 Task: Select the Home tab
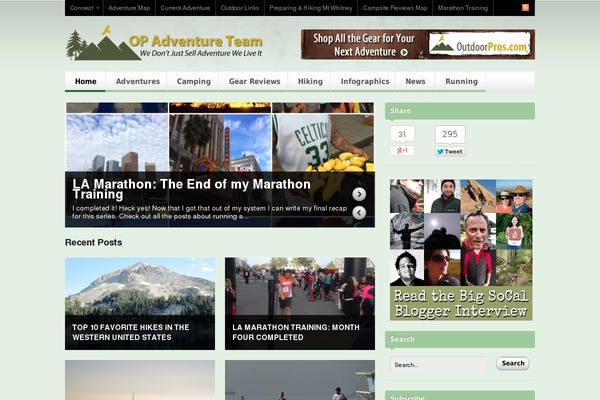85,81
